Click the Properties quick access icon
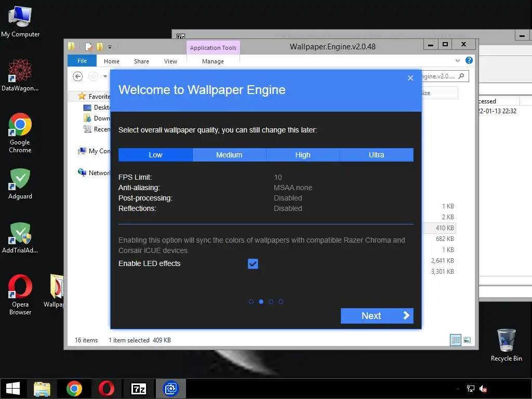 point(88,46)
